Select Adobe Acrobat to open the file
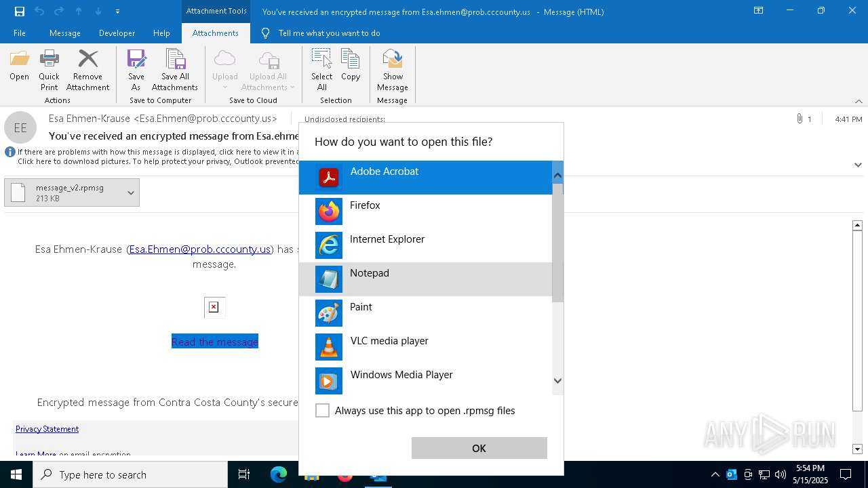868x488 pixels. [x=426, y=178]
